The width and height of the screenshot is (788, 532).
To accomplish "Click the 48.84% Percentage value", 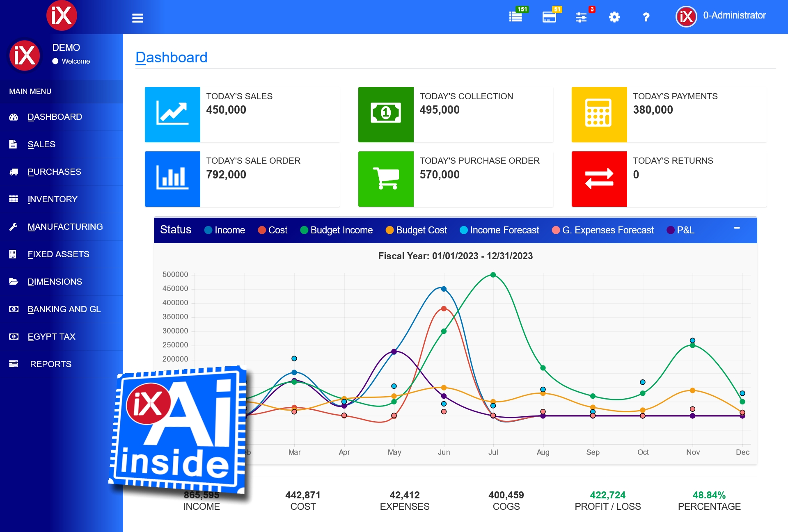I will [709, 495].
